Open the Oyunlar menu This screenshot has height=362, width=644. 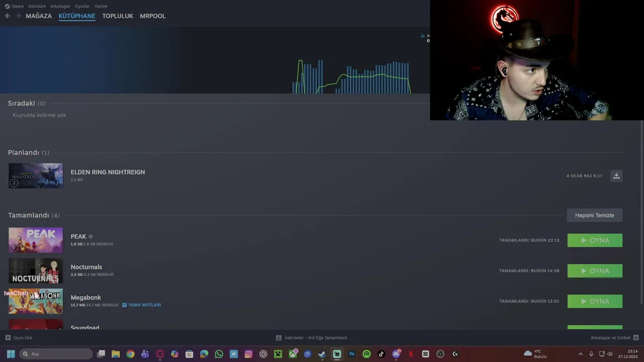pyautogui.click(x=82, y=6)
